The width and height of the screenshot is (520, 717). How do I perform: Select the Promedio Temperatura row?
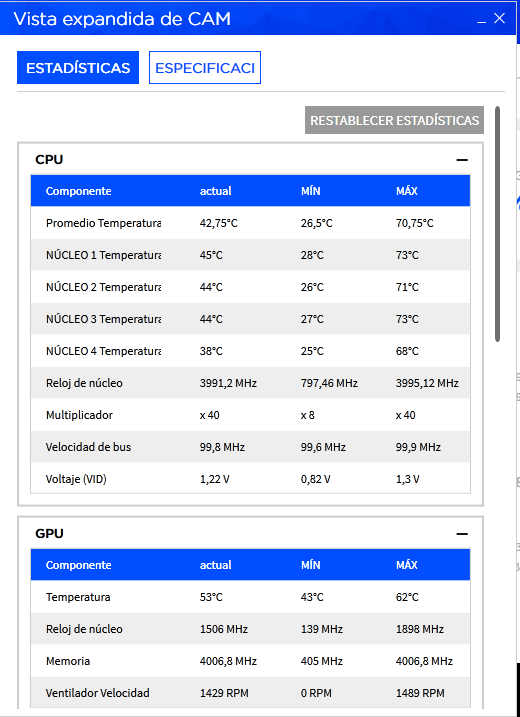[x=250, y=223]
